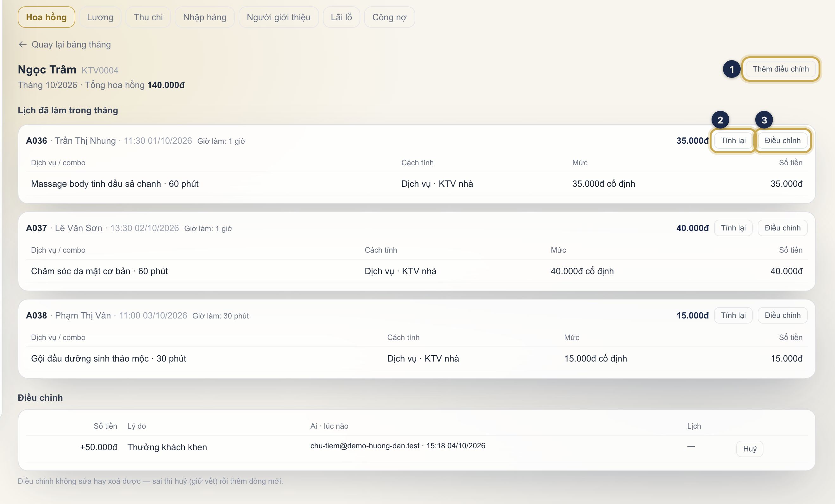Click the Lịch đã làm trong tháng heading
The height and width of the screenshot is (504, 835).
pyautogui.click(x=68, y=110)
